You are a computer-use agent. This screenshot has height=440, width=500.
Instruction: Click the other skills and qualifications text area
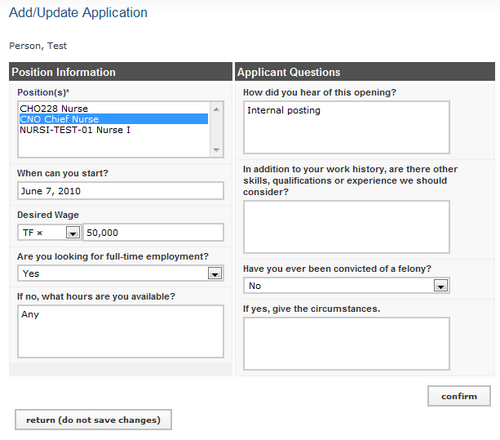point(346,227)
